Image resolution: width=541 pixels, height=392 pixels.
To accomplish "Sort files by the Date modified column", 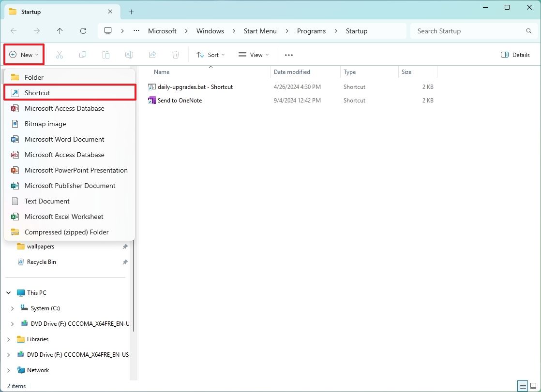I will pos(292,72).
